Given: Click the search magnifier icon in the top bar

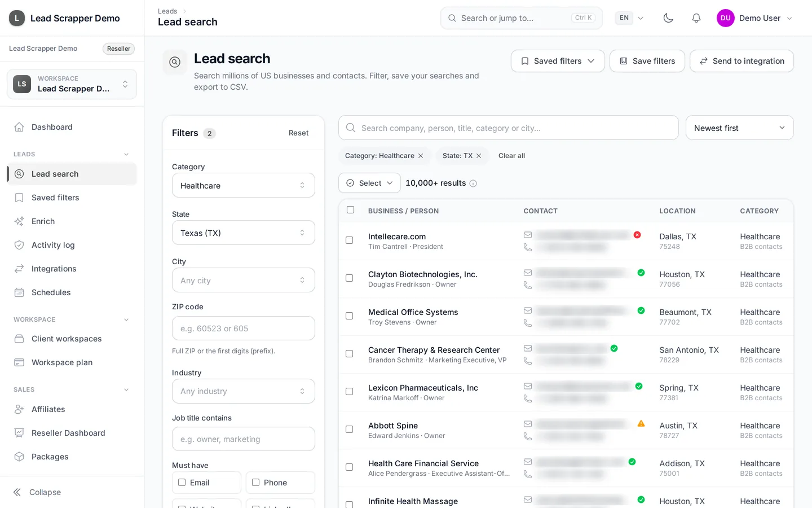Looking at the screenshot, I should 452,18.
